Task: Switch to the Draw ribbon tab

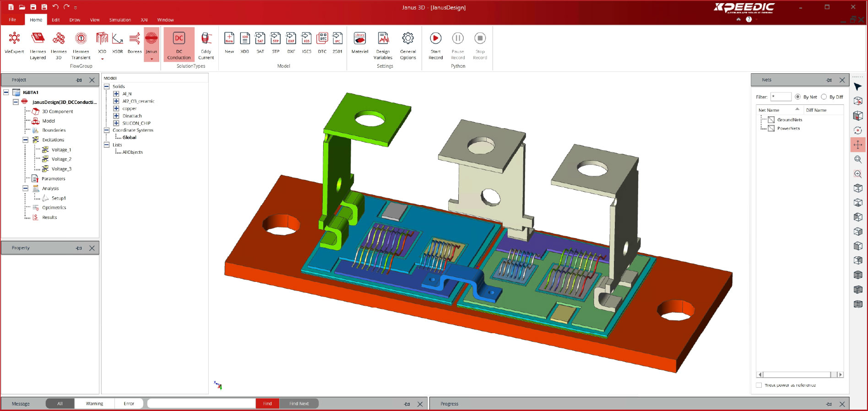Action: click(75, 20)
